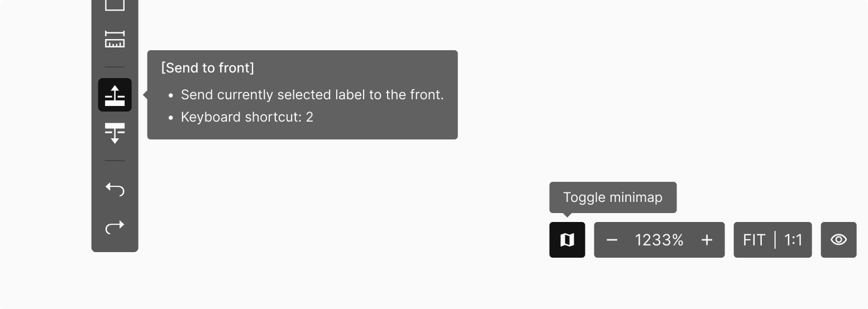Click the Send to front tool icon
Viewport: 868px width, 309px height.
(x=115, y=95)
